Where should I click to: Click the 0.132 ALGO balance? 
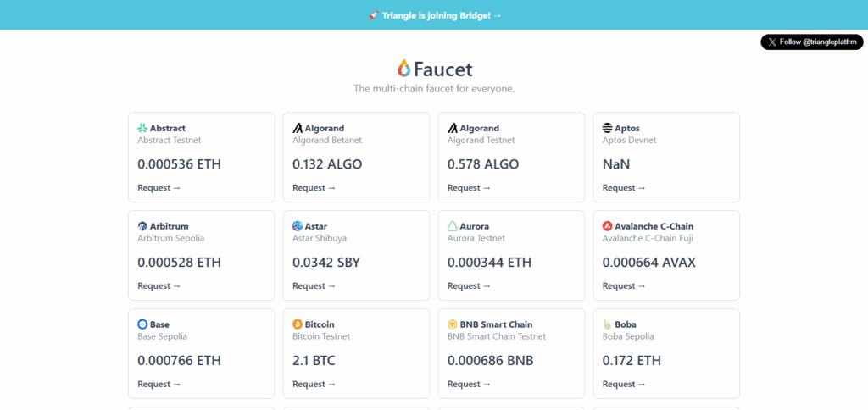click(328, 164)
